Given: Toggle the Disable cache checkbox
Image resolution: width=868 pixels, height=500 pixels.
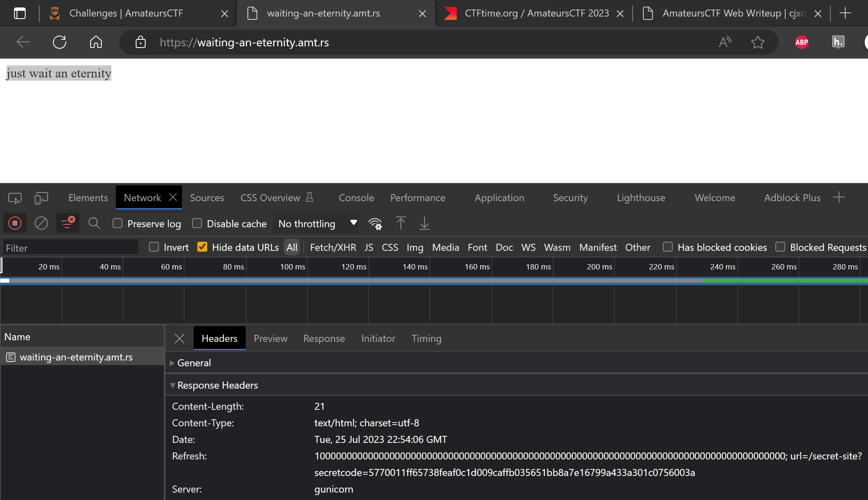Looking at the screenshot, I should [x=196, y=224].
